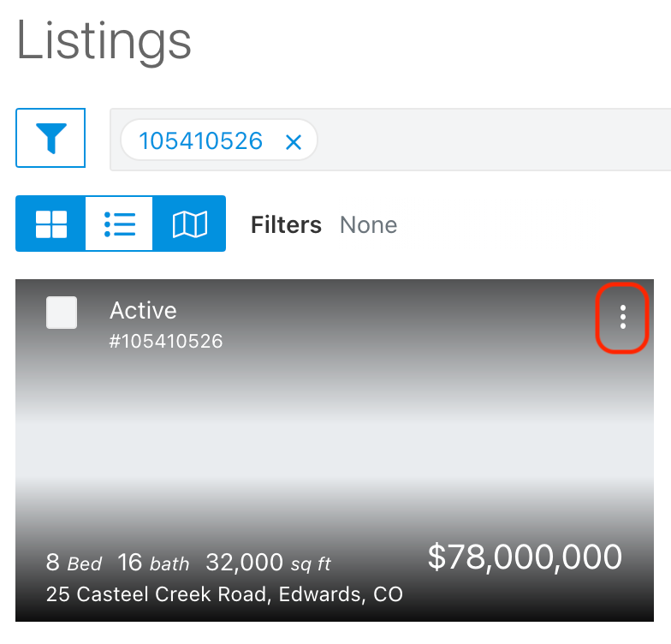Switch to grid view
Viewport: 671px width, 644px height.
[x=51, y=224]
